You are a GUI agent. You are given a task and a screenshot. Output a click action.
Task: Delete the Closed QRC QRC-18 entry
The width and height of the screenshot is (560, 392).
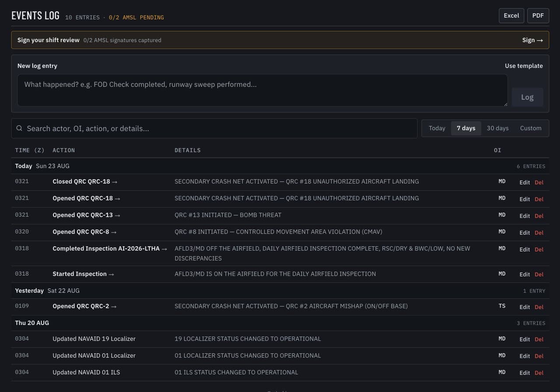tap(539, 182)
